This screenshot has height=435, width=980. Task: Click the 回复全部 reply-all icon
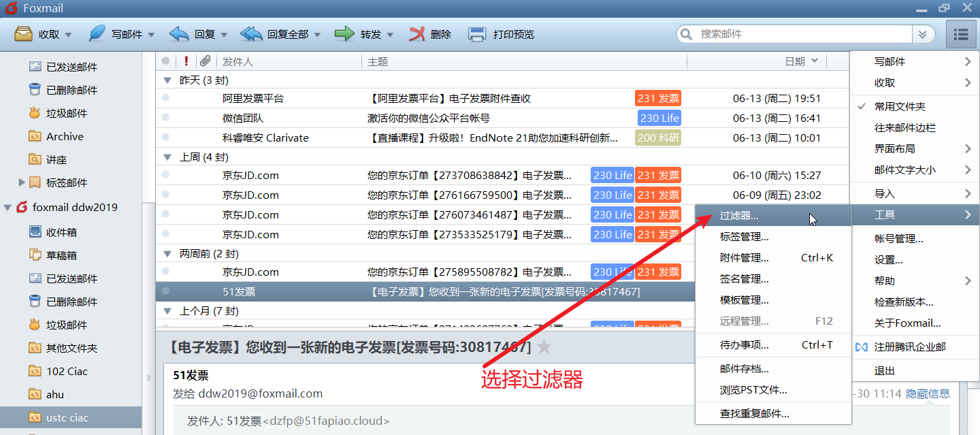pos(251,34)
